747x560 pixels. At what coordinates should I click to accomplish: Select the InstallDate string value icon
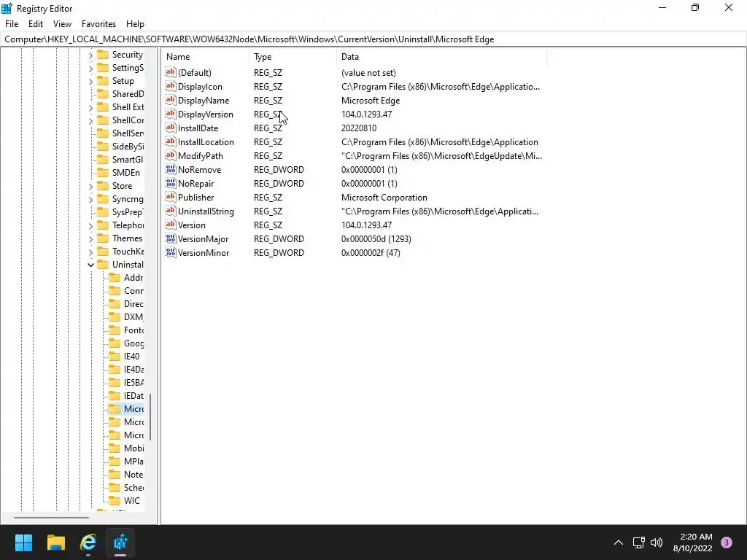point(171,128)
